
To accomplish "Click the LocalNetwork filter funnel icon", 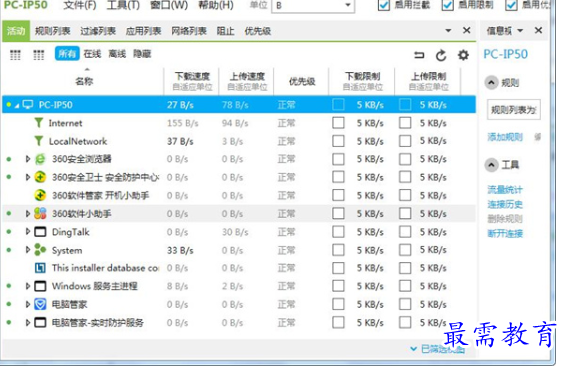I will coord(39,141).
